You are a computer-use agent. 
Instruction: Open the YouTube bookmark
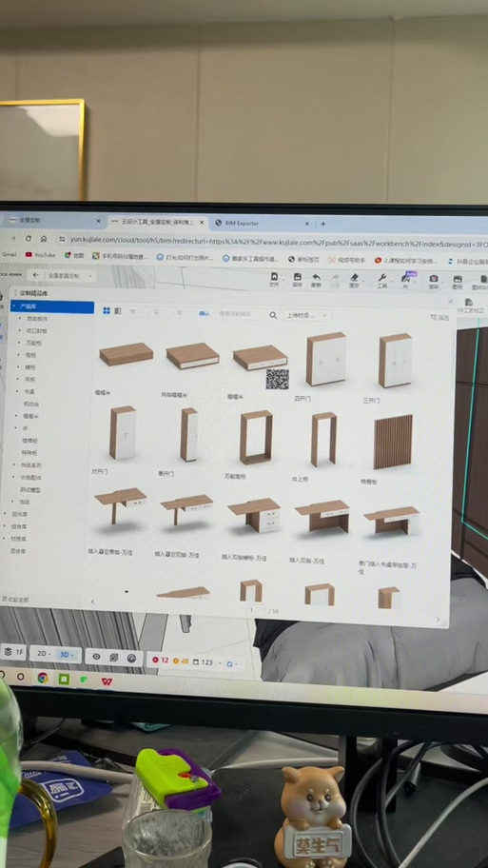point(40,255)
